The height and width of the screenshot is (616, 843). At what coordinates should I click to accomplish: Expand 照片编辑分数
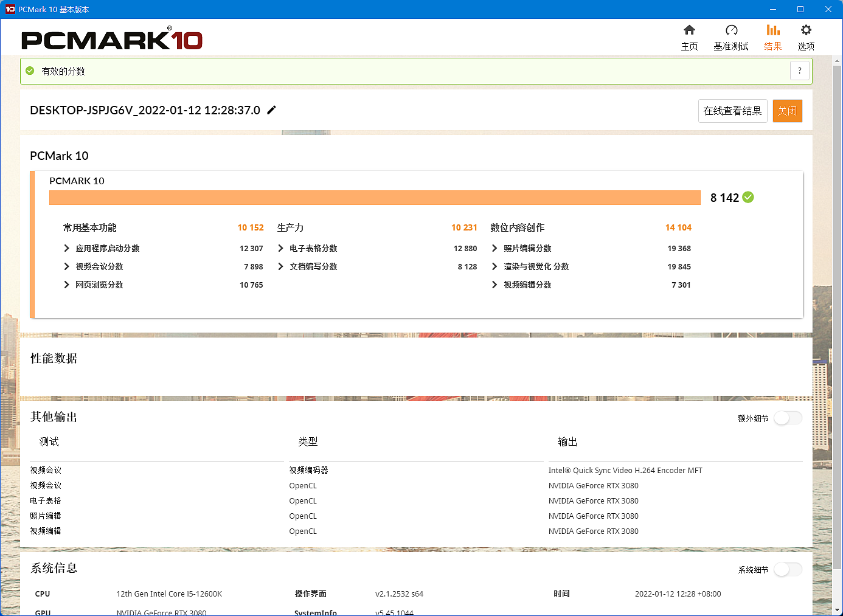pyautogui.click(x=494, y=248)
